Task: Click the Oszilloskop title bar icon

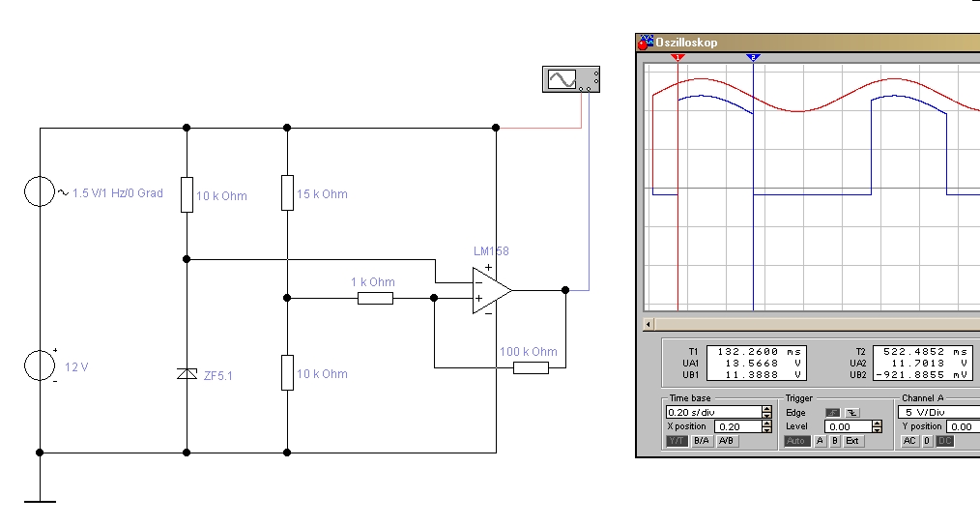Action: pos(646,42)
